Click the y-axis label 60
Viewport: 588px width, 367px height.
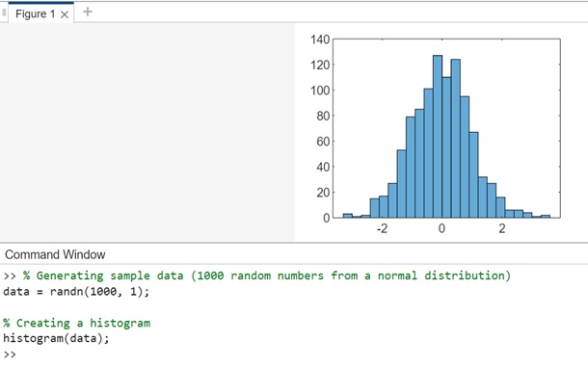(323, 142)
